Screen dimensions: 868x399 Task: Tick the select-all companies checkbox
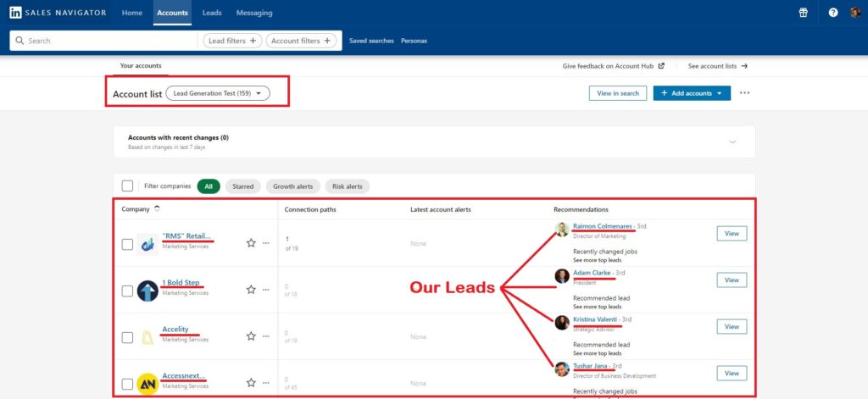tap(127, 186)
